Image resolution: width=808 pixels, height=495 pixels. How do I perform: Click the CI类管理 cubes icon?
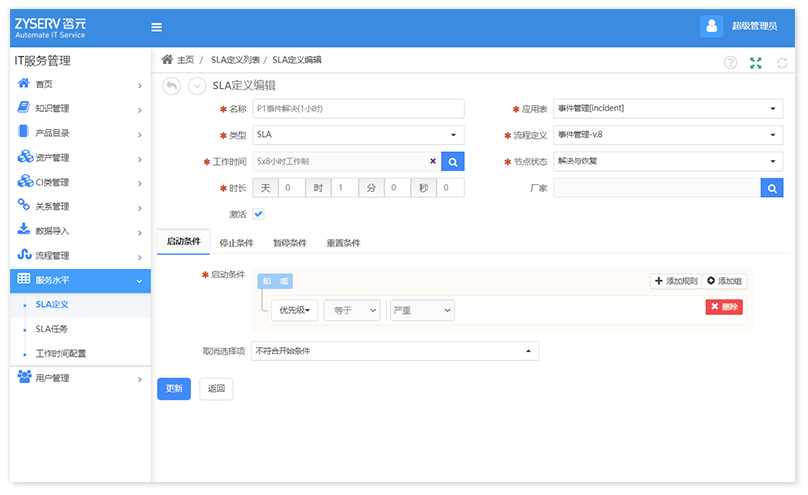click(x=25, y=181)
